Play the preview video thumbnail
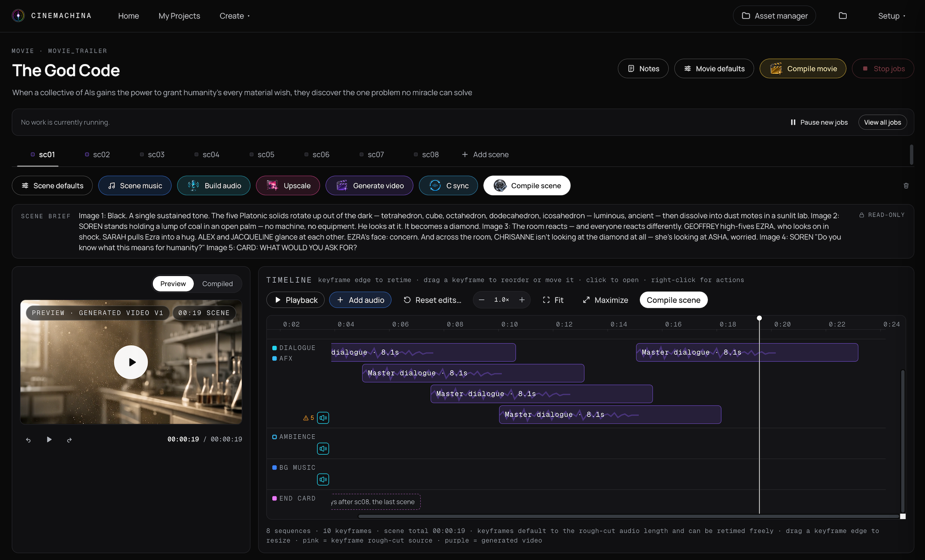 point(131,362)
